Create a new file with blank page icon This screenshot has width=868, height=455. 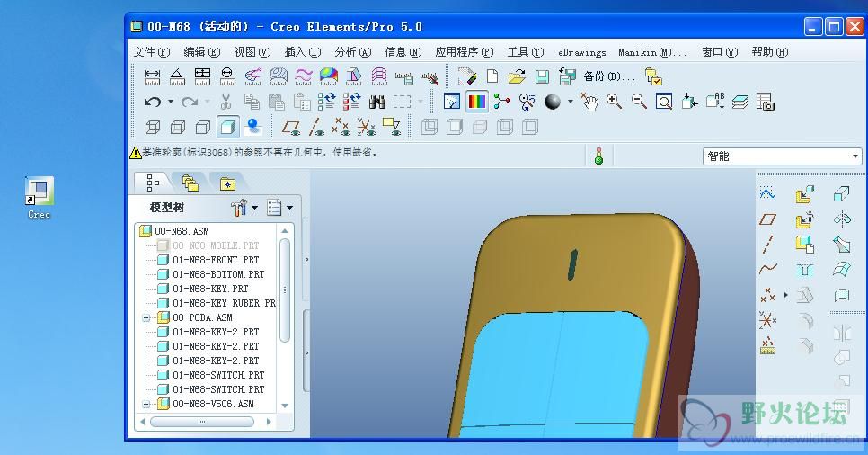[x=492, y=76]
